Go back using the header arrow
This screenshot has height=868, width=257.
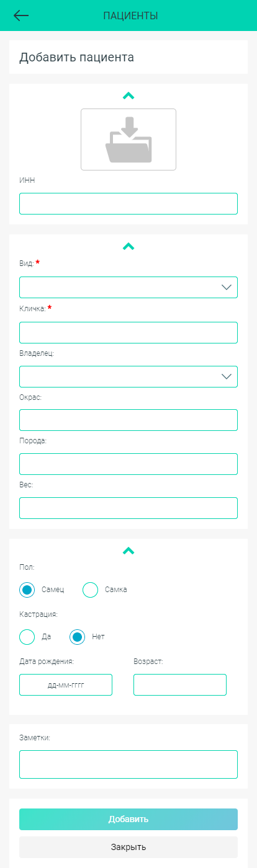tap(21, 15)
